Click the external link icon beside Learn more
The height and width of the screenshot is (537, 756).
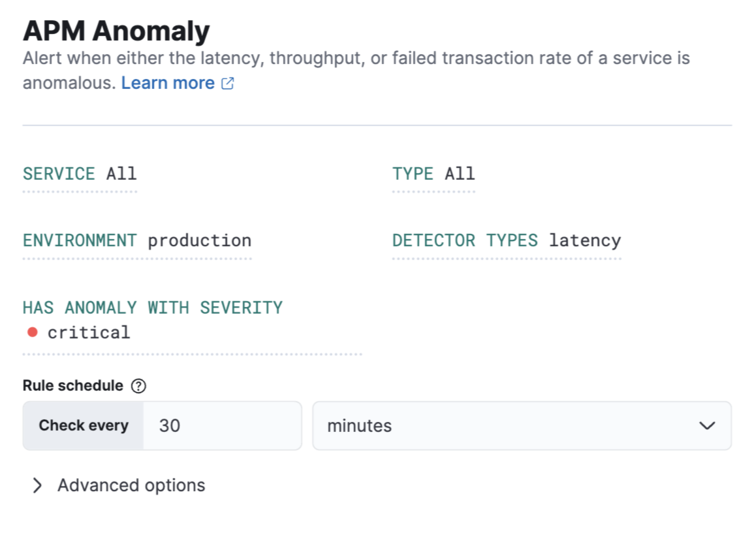click(227, 82)
